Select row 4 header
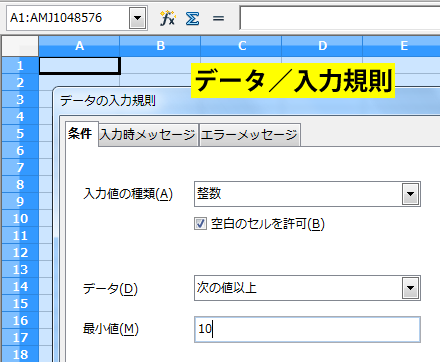Image resolution: width=440 pixels, height=362 pixels. pyautogui.click(x=20, y=117)
